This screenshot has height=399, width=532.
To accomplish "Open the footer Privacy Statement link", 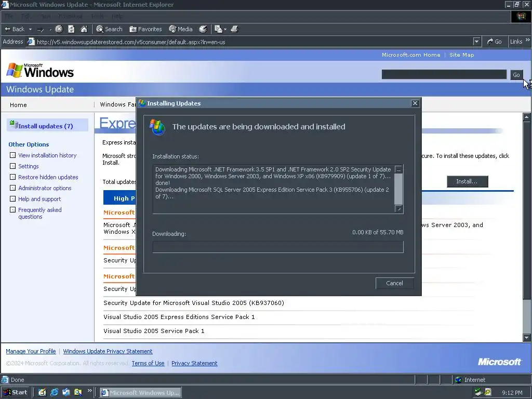I will (194, 363).
